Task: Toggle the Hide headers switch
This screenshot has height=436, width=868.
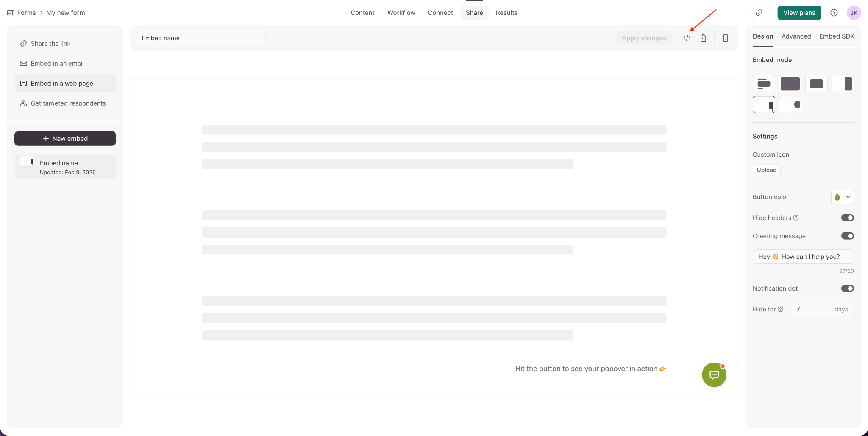Action: [x=847, y=218]
